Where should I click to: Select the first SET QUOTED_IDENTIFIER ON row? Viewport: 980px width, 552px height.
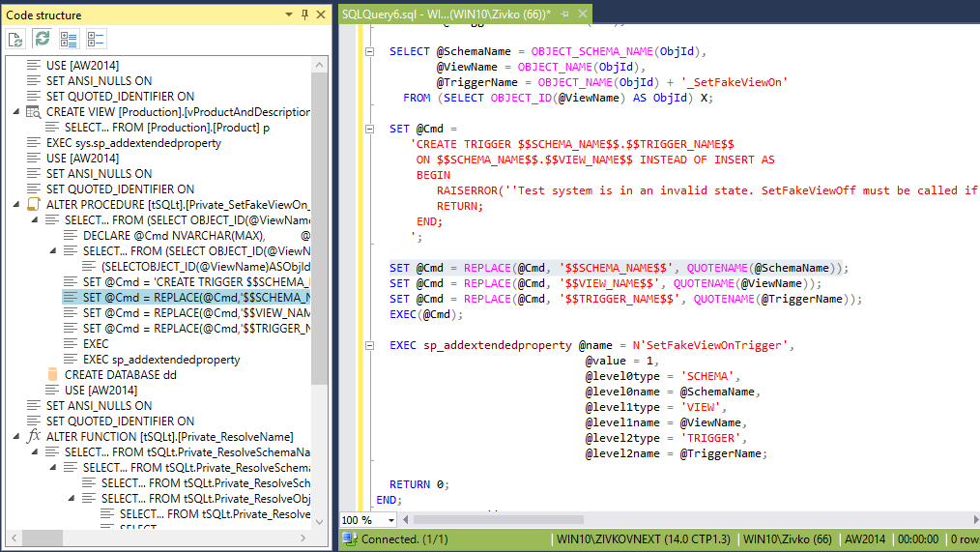[x=120, y=97]
